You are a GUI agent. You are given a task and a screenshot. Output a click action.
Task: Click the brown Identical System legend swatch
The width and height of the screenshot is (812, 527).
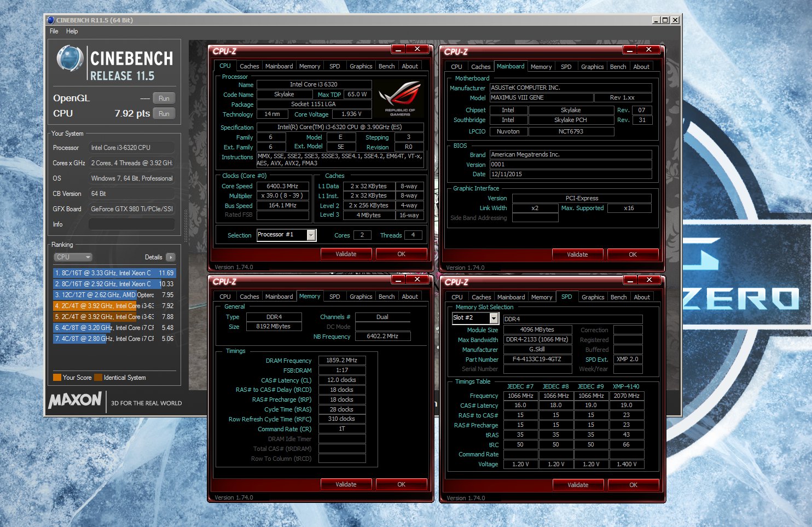coord(98,378)
